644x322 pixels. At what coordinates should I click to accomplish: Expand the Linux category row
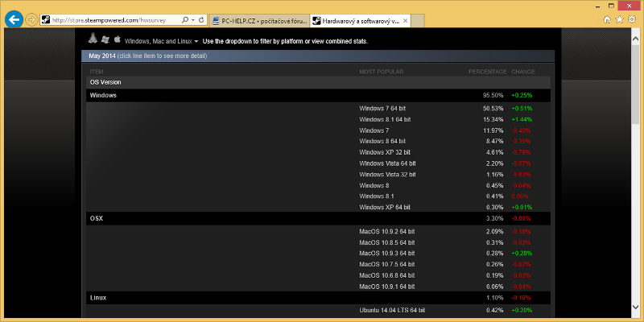97,298
